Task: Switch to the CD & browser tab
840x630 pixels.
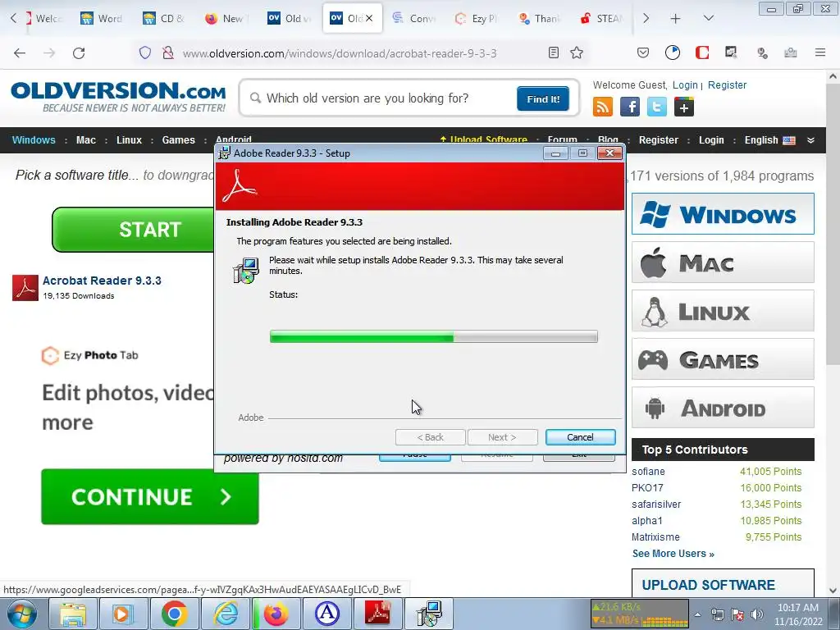Action: point(164,18)
